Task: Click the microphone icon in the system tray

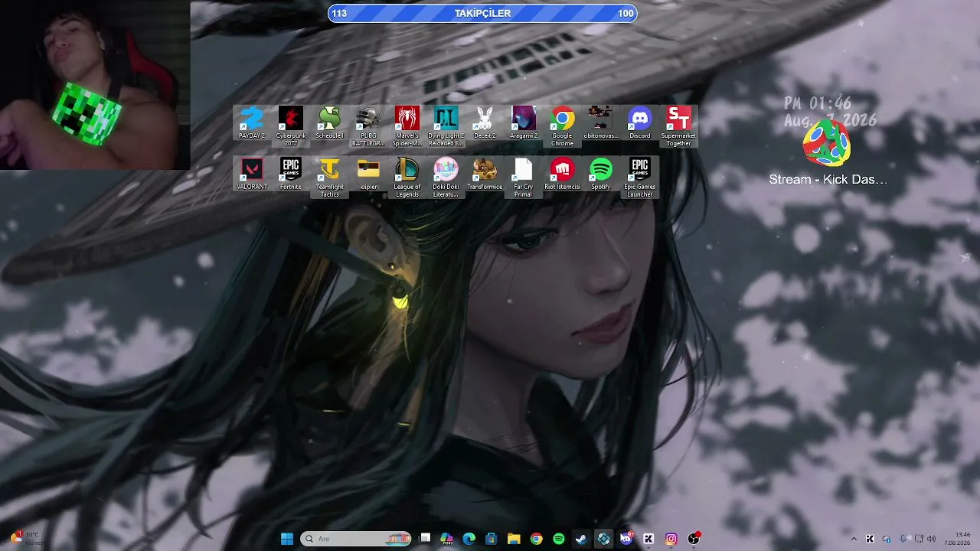Action: click(903, 539)
